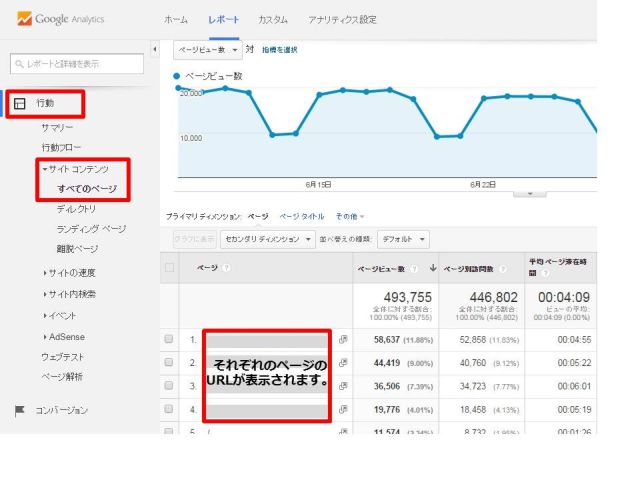The width and height of the screenshot is (640, 480).
Task: Open row 4 page in new window icon
Action: [343, 409]
